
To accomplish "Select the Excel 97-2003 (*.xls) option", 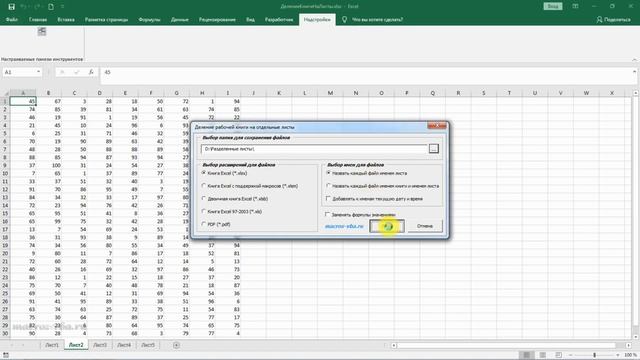I will tap(232, 211).
